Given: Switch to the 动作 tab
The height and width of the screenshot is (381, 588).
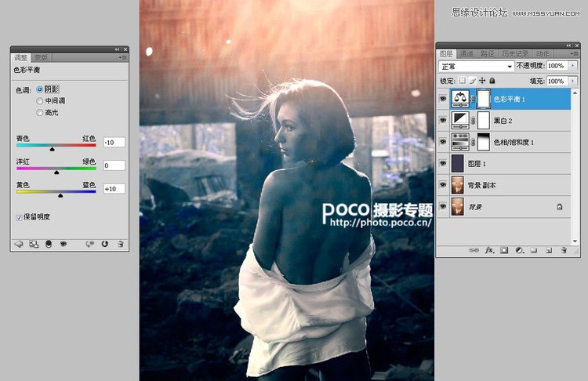Looking at the screenshot, I should [543, 54].
